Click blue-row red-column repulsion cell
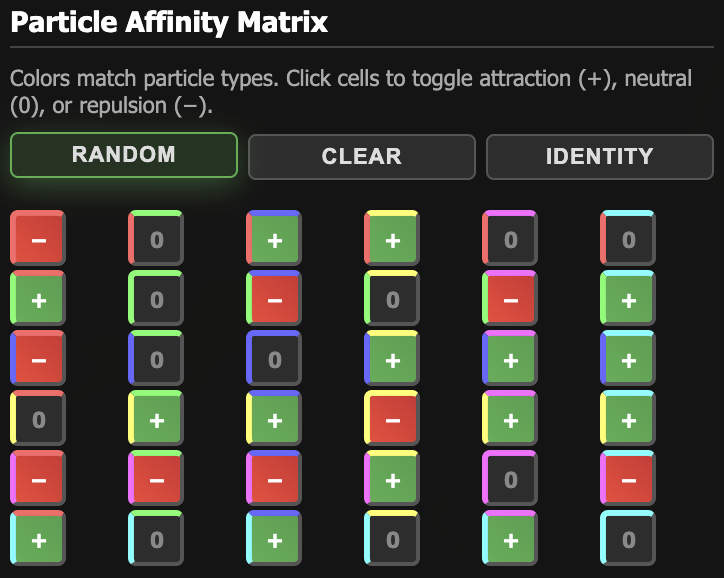This screenshot has width=724, height=578. tap(38, 359)
